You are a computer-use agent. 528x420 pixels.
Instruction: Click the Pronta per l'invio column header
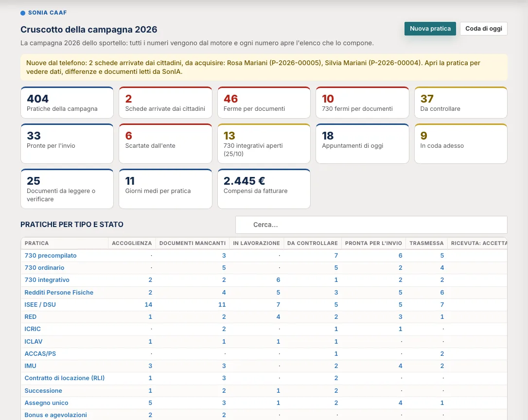point(373,243)
